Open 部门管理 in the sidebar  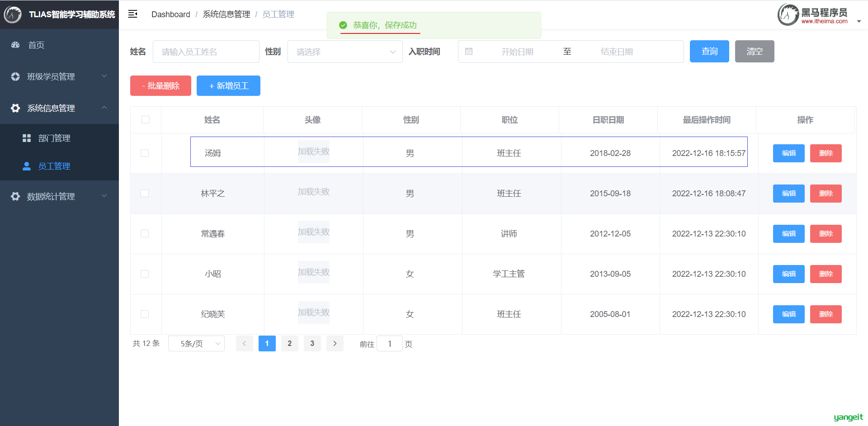(59, 138)
